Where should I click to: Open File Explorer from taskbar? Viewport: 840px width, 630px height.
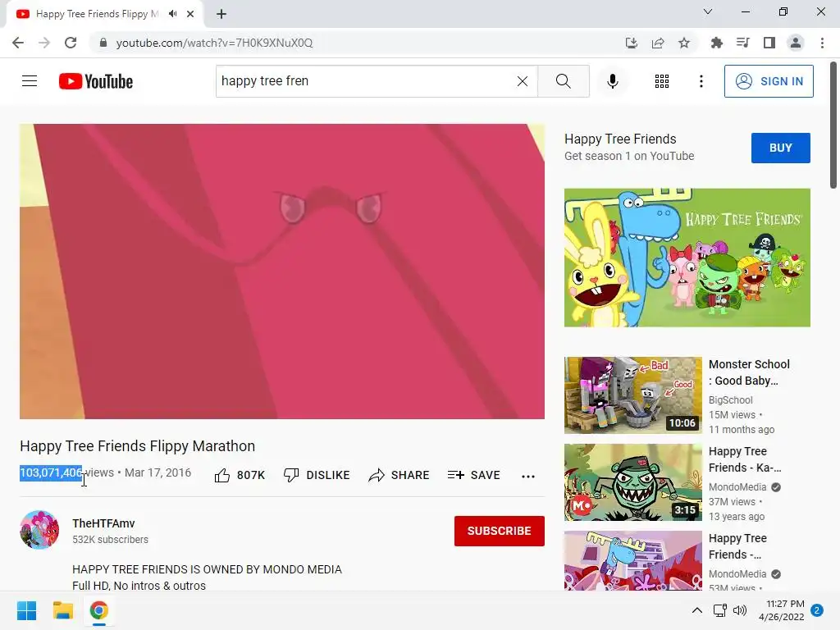[62, 610]
